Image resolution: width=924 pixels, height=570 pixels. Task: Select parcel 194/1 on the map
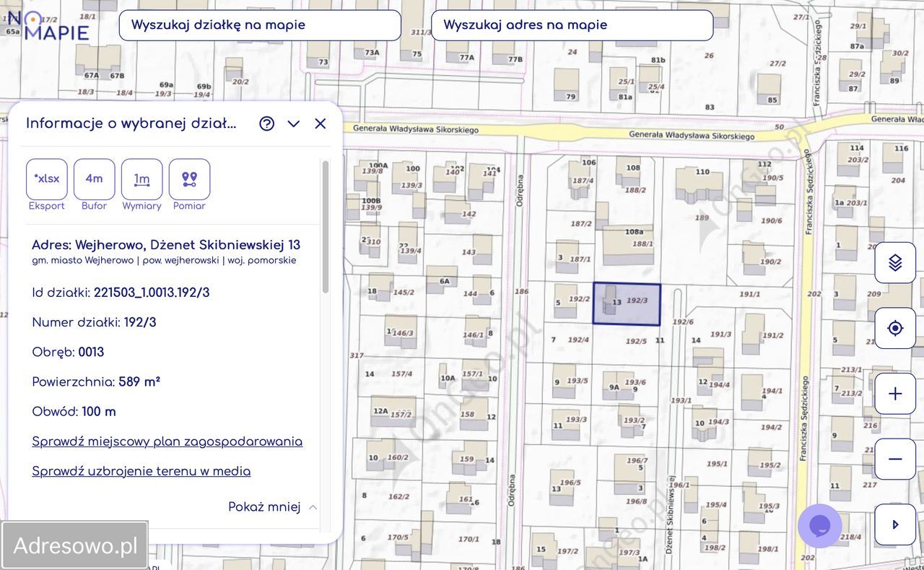[772, 391]
